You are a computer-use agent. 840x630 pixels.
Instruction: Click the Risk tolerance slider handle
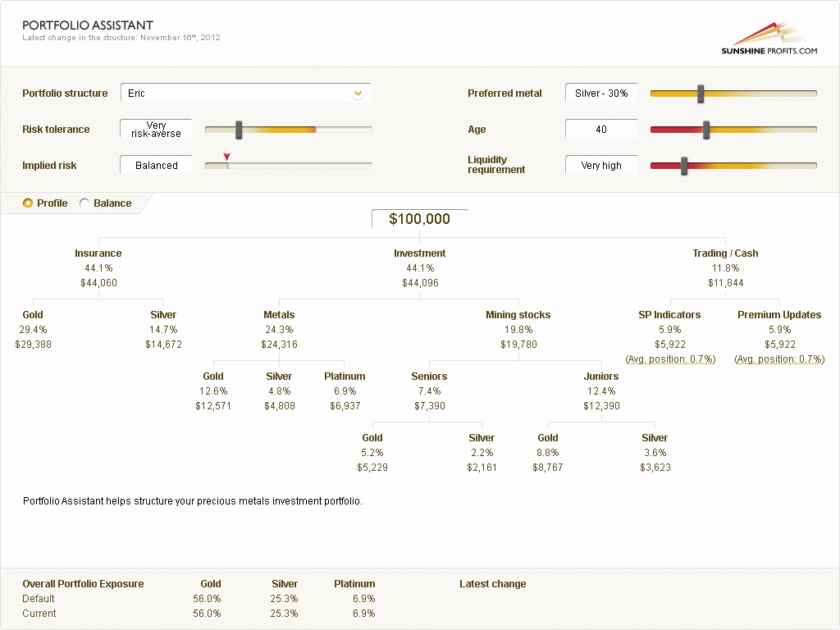tap(239, 130)
